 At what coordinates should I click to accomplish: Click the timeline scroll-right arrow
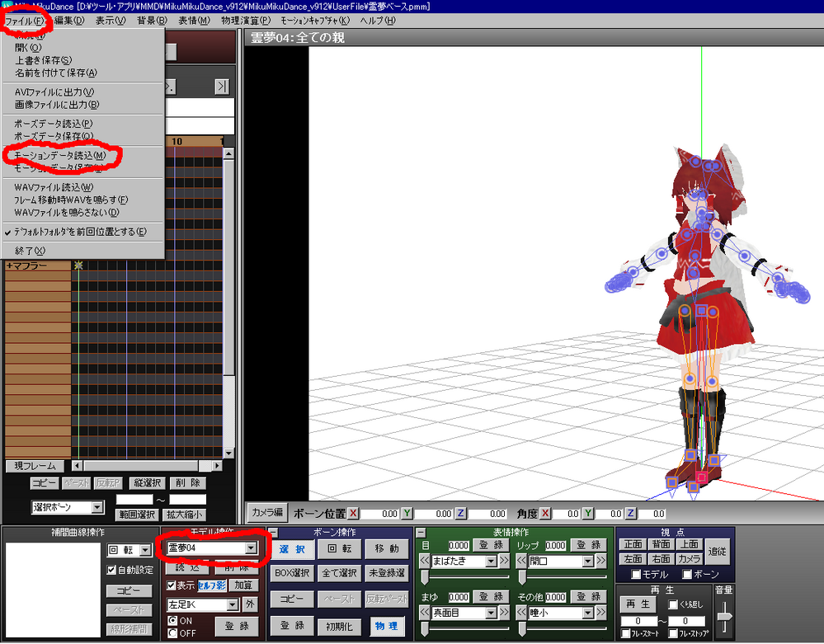(x=217, y=465)
